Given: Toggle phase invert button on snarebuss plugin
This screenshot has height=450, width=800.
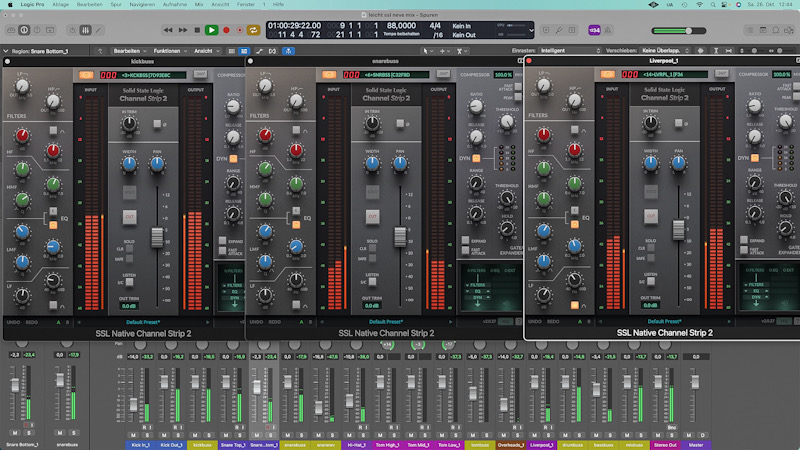Looking at the screenshot, I should (400, 123).
